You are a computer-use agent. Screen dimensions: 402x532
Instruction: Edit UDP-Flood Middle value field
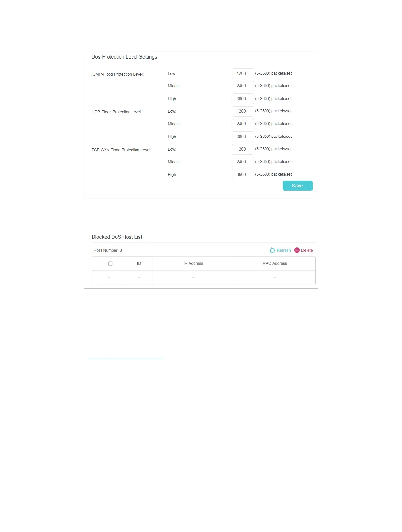(x=243, y=124)
